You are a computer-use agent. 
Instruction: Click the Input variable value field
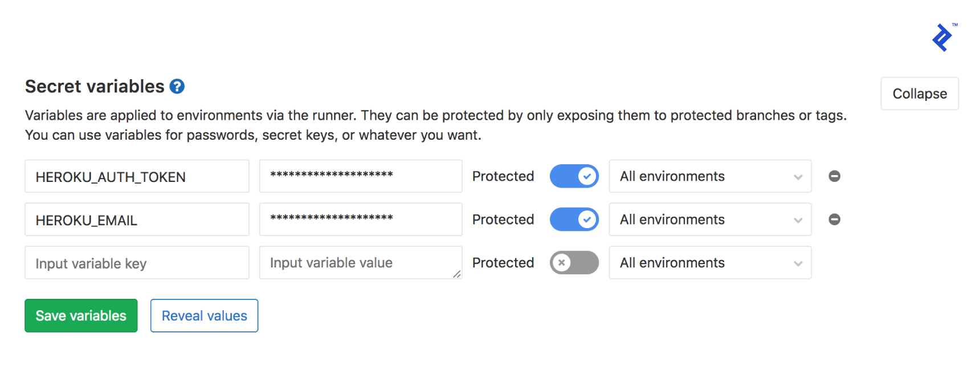click(360, 262)
